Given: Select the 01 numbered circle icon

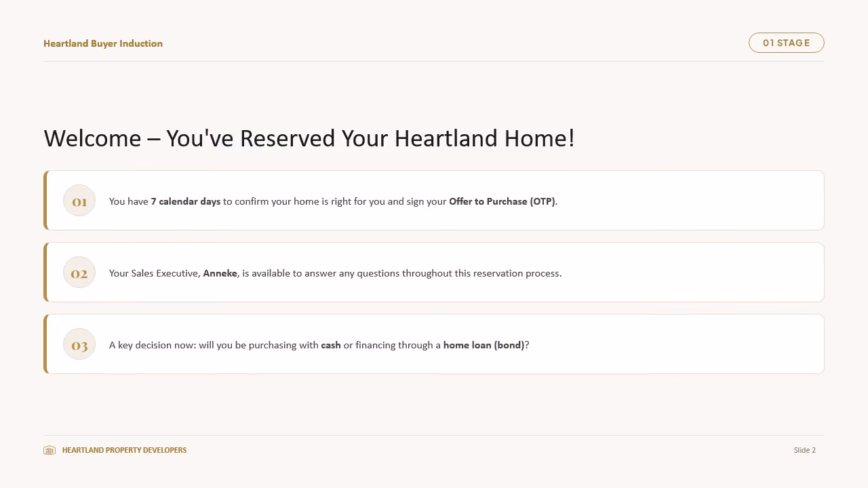Looking at the screenshot, I should click(x=79, y=201).
